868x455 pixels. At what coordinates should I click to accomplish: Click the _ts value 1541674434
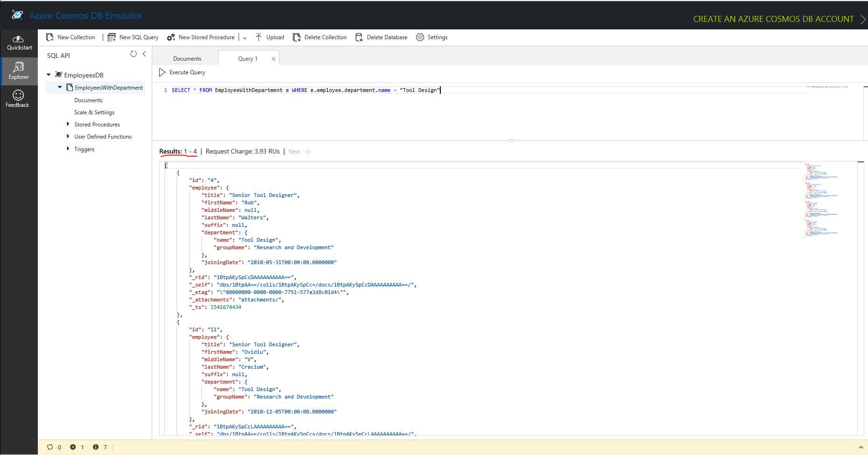pyautogui.click(x=226, y=307)
